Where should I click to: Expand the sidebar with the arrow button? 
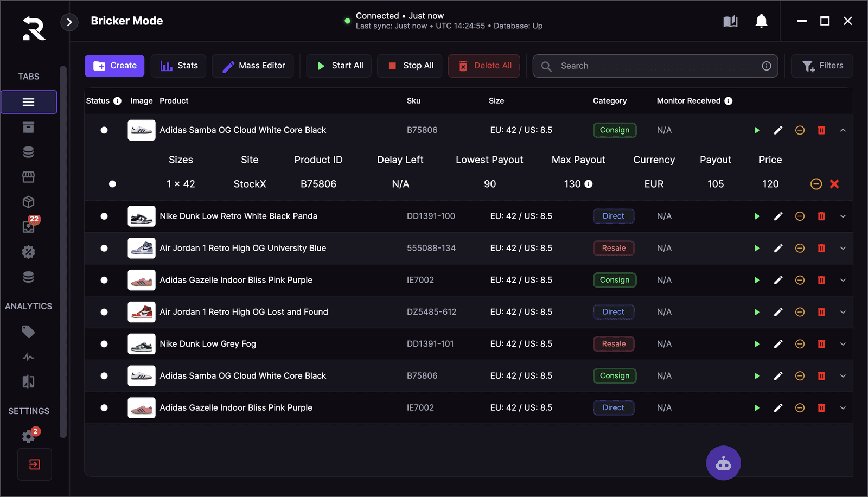click(x=69, y=22)
